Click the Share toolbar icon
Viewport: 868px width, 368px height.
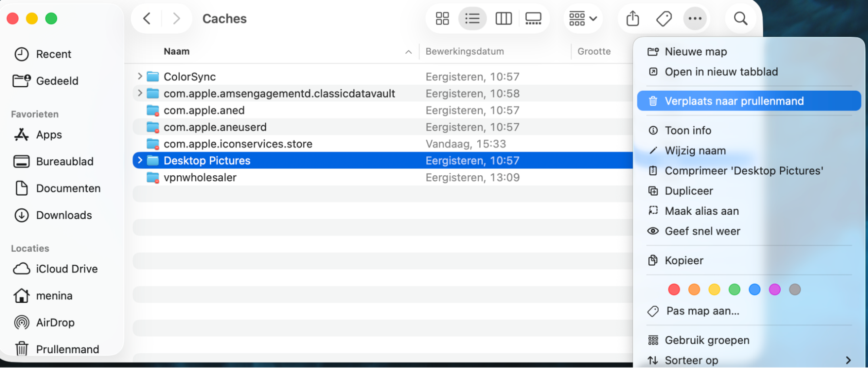pyautogui.click(x=633, y=19)
